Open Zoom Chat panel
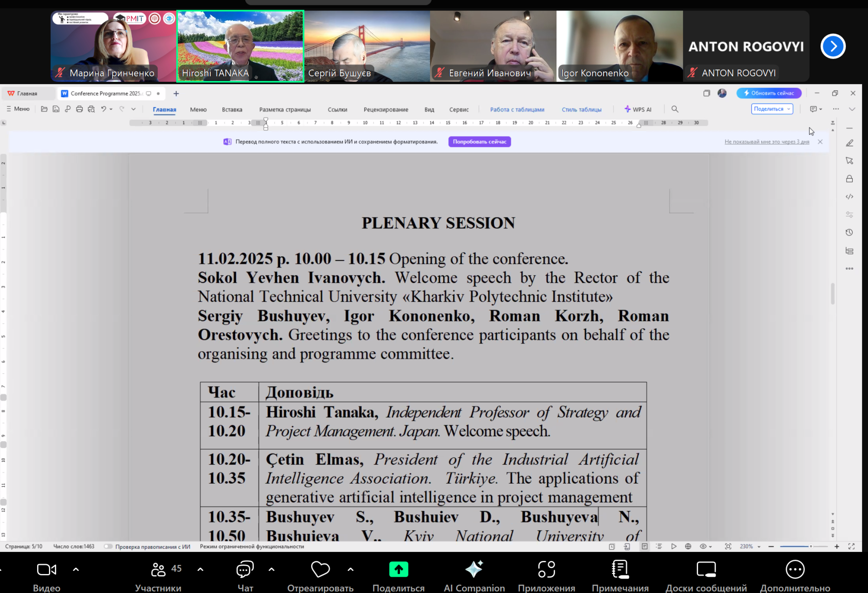This screenshot has height=593, width=868. pos(245,576)
